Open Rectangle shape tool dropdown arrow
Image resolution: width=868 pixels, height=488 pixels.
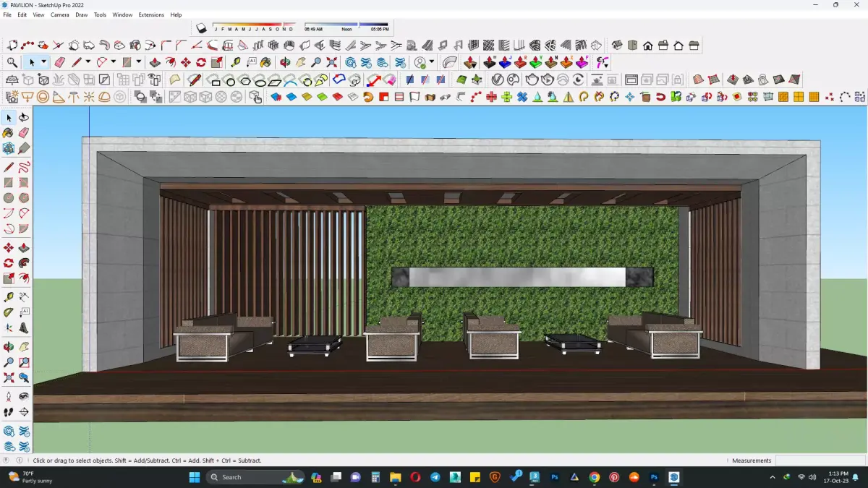coord(138,62)
